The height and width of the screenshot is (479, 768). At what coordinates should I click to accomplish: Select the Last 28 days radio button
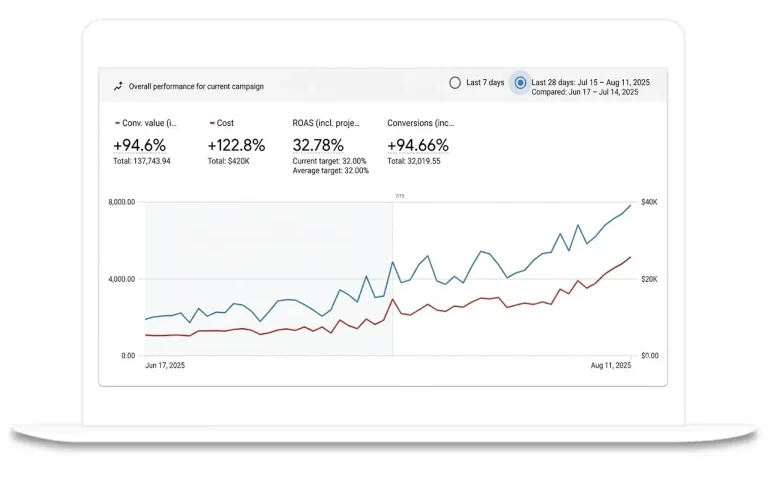[520, 83]
